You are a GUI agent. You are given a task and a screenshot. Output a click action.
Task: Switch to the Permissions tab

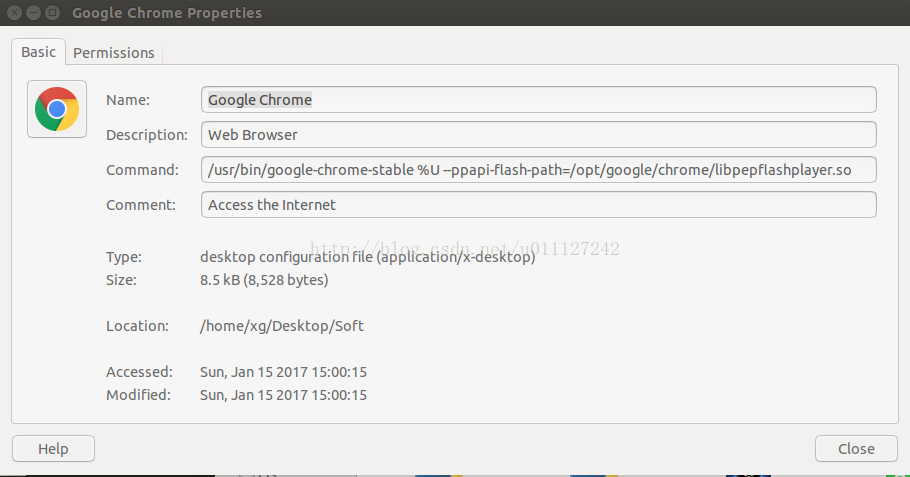click(x=114, y=53)
